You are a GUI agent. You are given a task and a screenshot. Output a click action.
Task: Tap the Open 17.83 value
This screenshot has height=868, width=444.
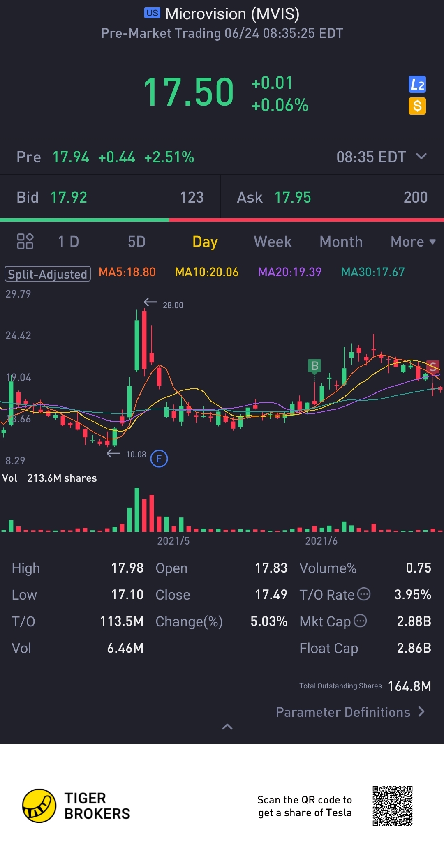pos(271,568)
